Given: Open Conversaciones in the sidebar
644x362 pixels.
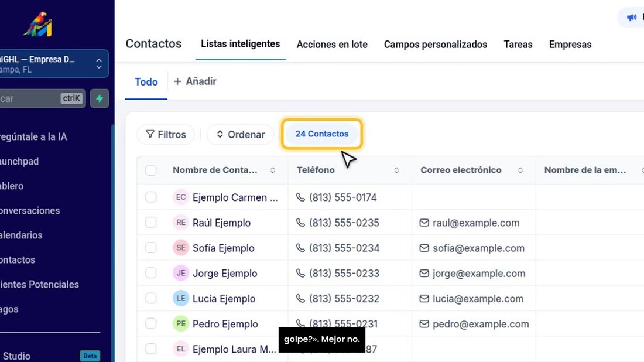Looking at the screenshot, I should 30,211.
